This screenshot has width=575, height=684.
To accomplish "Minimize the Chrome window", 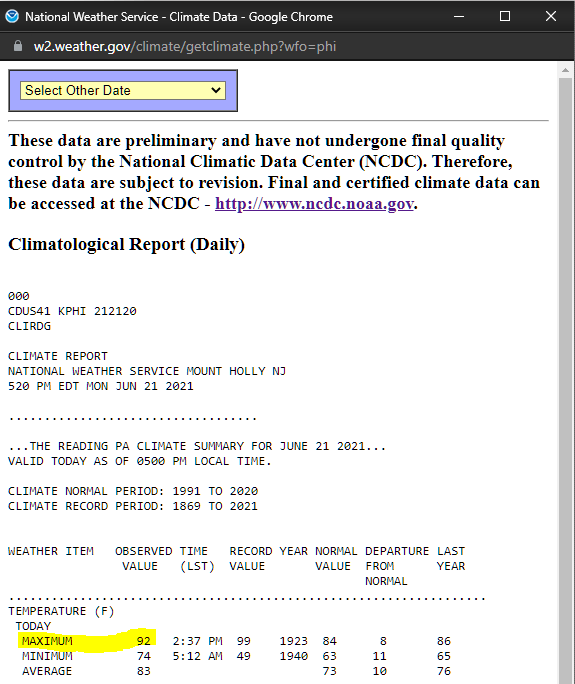I will pyautogui.click(x=459, y=17).
